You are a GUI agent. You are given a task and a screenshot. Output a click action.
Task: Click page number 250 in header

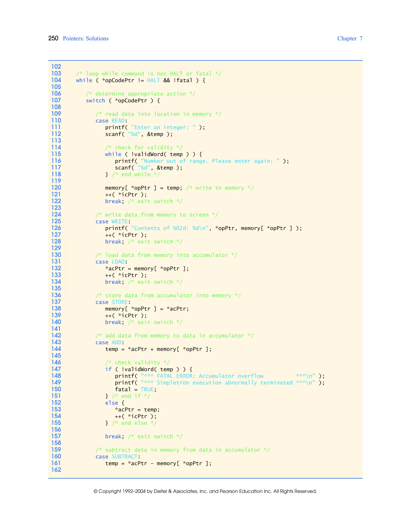[x=53, y=38]
